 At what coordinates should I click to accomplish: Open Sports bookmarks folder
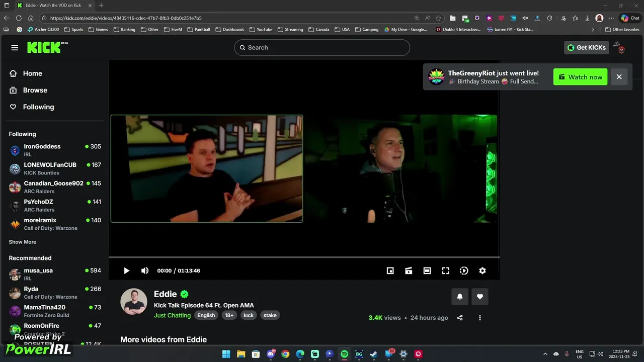pyautogui.click(x=73, y=30)
